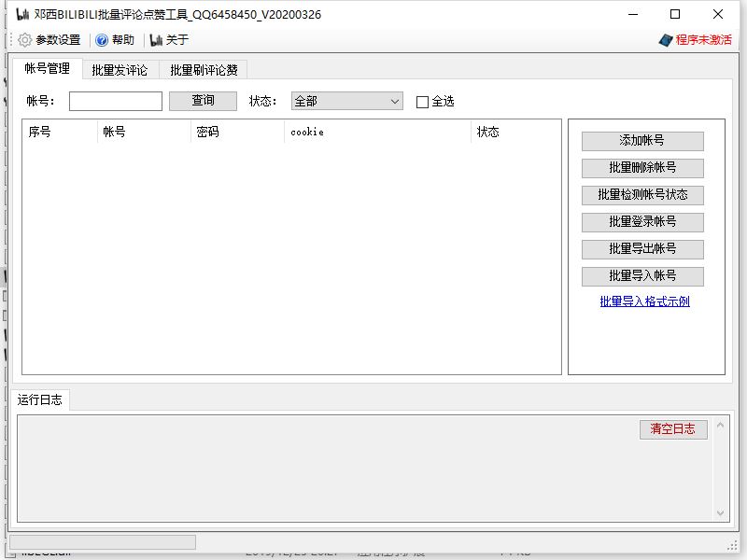747x560 pixels.
Task: Minimize the BILIBILI tool window
Action: click(x=633, y=14)
